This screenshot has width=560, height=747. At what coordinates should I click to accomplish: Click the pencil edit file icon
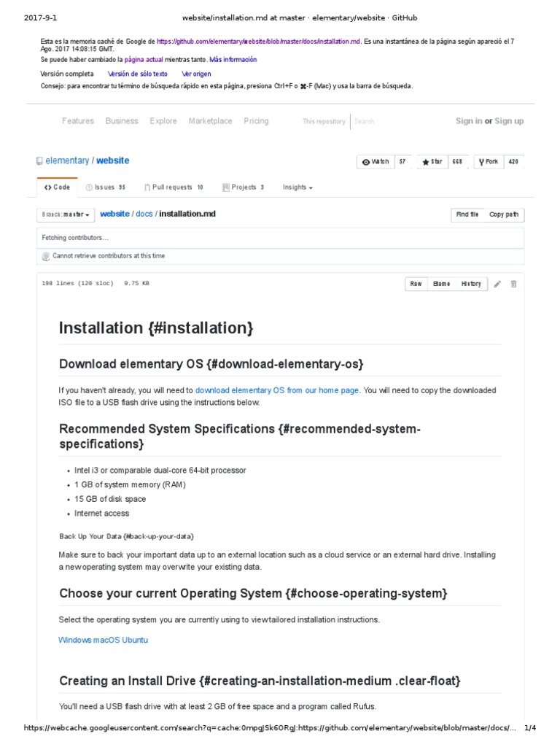pos(497,284)
